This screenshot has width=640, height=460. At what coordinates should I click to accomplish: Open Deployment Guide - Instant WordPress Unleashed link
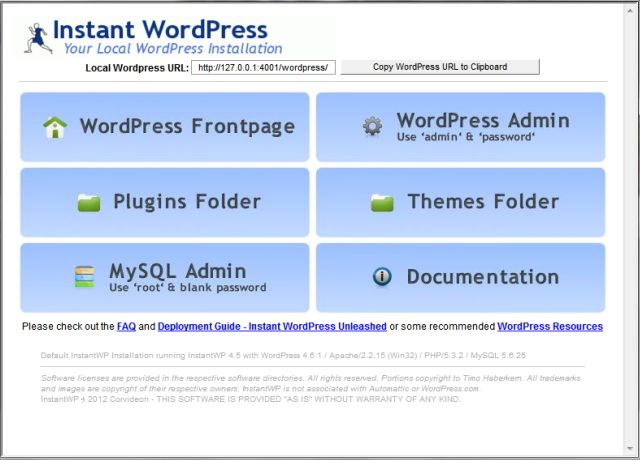tap(272, 327)
